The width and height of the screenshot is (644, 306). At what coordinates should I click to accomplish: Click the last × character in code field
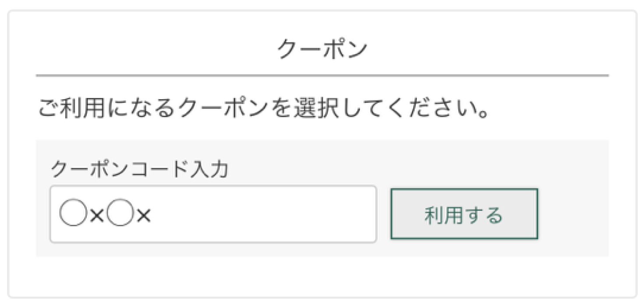click(x=144, y=215)
